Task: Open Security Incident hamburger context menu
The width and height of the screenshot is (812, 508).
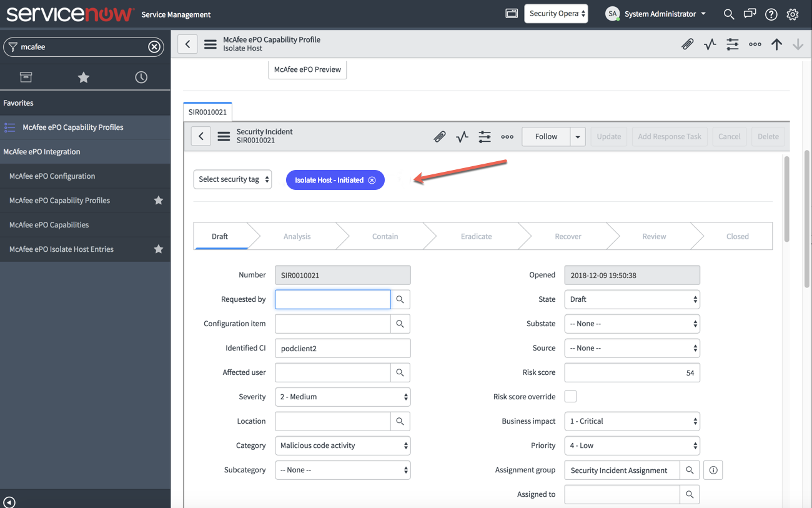Action: click(x=224, y=136)
